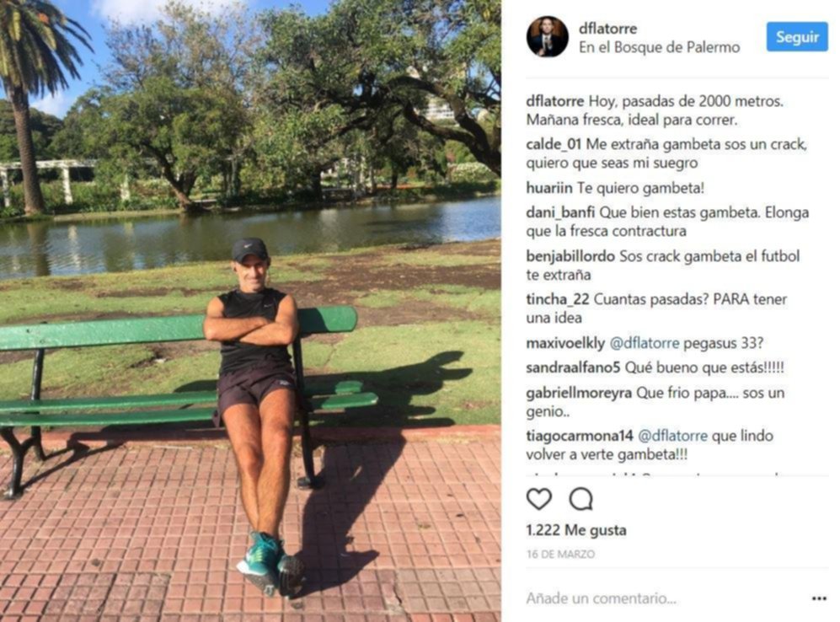
Task: Open En el Bosque de Palermo location
Action: pos(659,48)
